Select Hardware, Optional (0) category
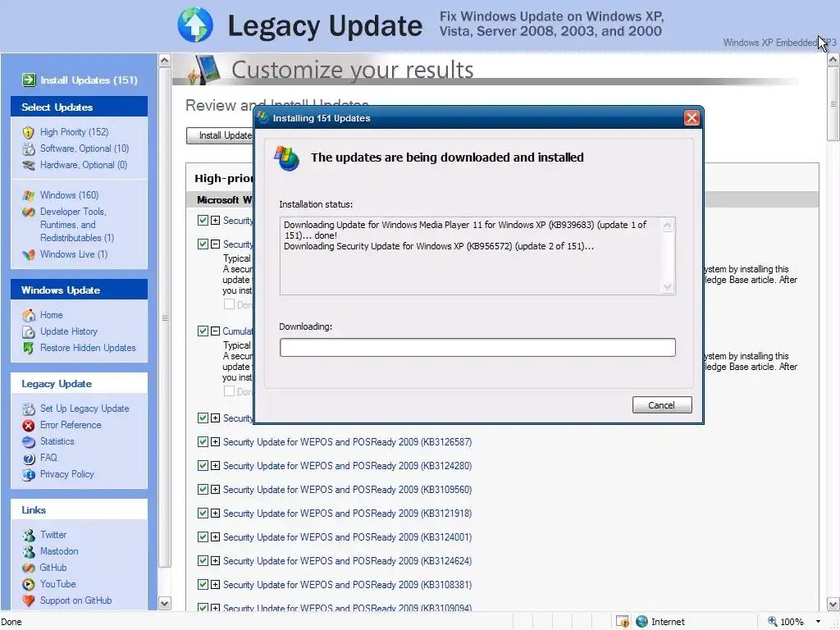Viewport: 840px width, 630px height. point(84,165)
